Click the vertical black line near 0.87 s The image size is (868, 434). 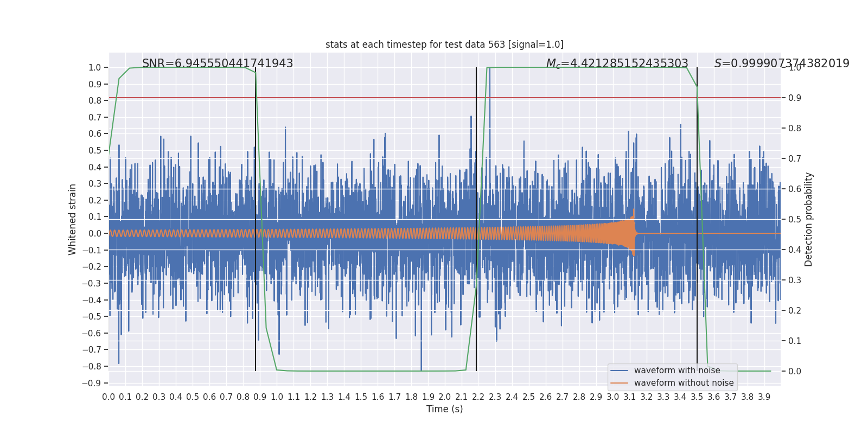256,219
